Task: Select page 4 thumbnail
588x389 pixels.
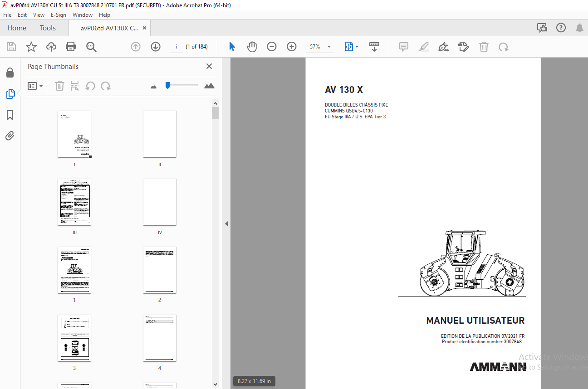Action: coord(160,338)
